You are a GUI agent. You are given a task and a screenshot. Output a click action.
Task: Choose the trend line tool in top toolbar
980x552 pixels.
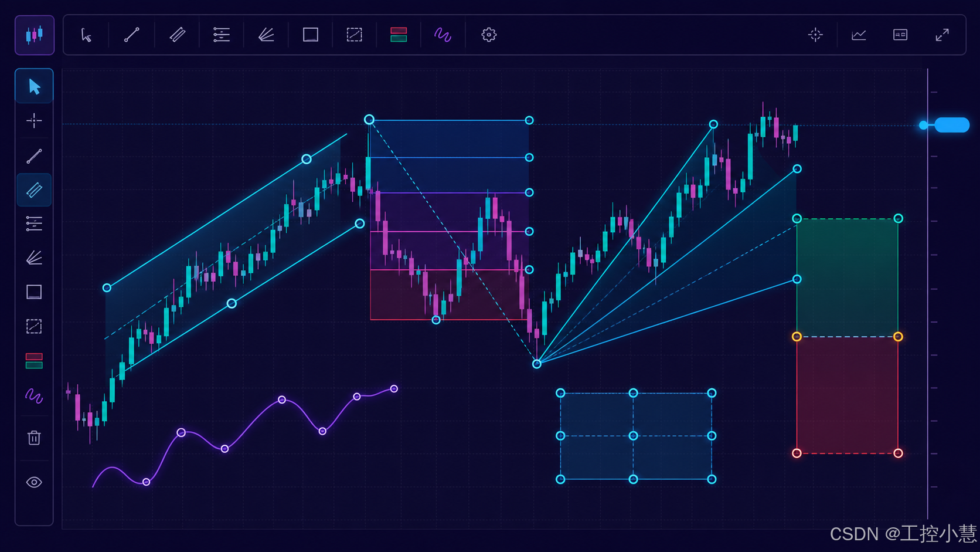pos(132,35)
